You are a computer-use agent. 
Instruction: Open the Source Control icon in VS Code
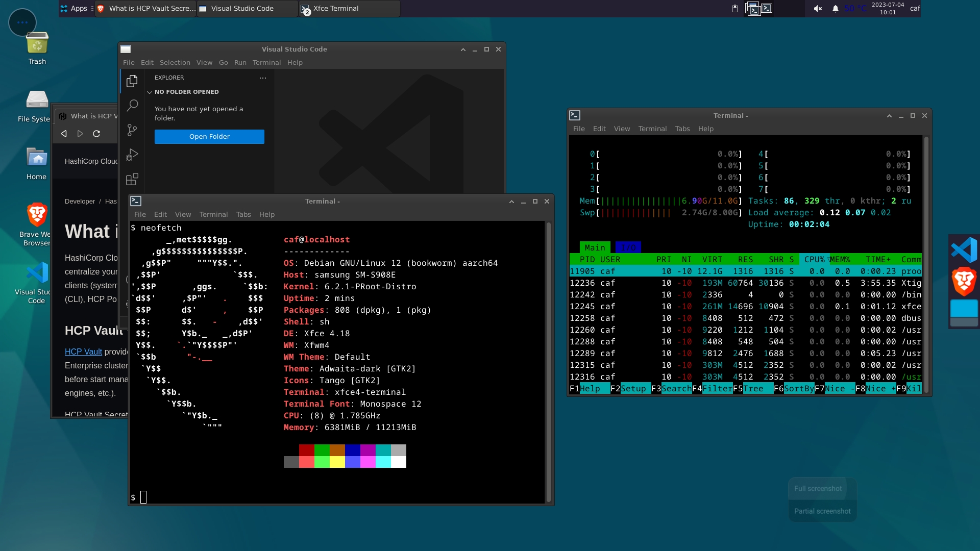132,130
